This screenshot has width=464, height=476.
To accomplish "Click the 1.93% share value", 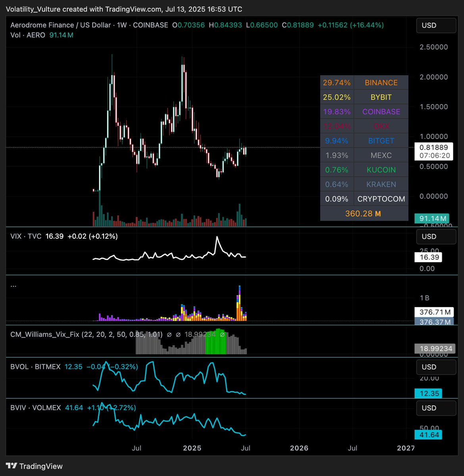I will (337, 155).
